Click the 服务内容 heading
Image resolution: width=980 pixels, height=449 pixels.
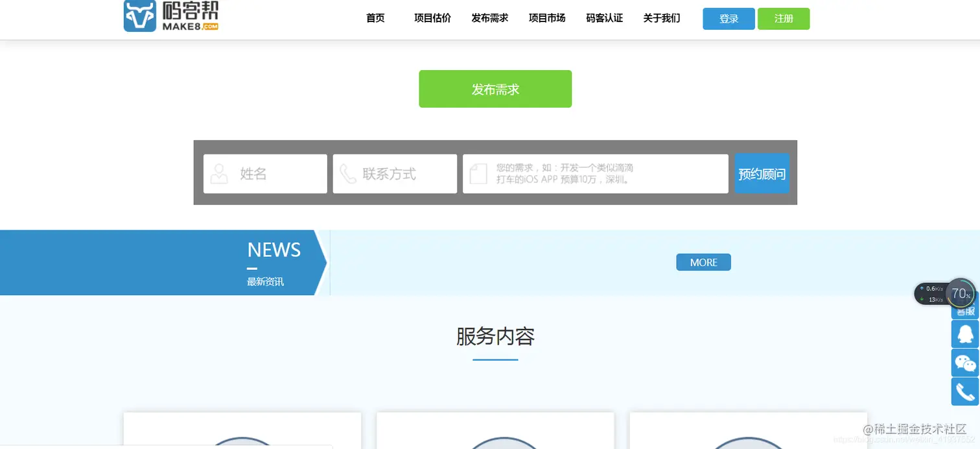[x=495, y=337]
